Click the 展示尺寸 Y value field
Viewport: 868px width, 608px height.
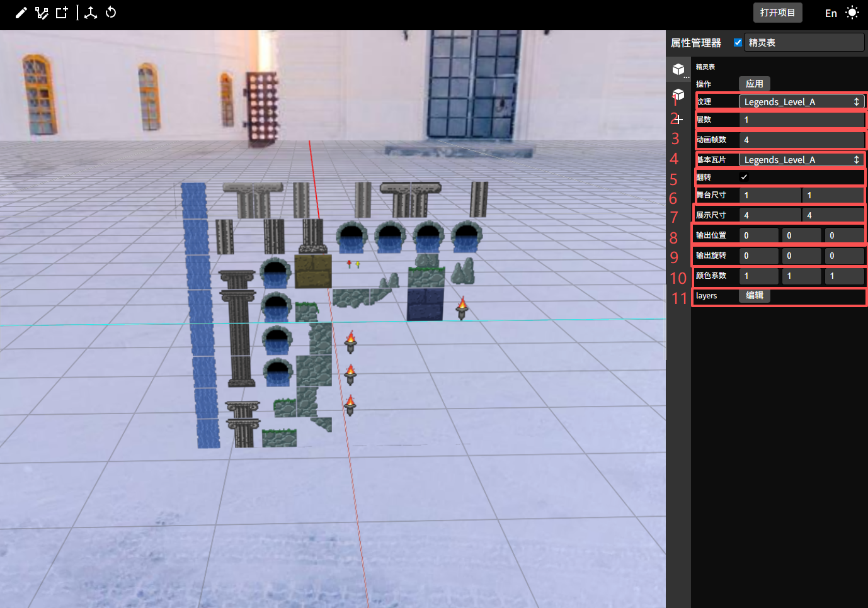(x=833, y=215)
